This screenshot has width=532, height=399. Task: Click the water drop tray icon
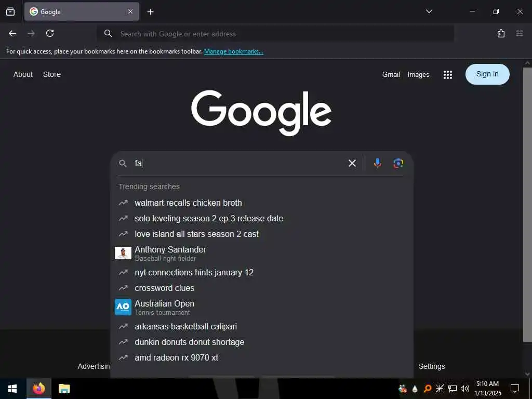click(x=415, y=389)
